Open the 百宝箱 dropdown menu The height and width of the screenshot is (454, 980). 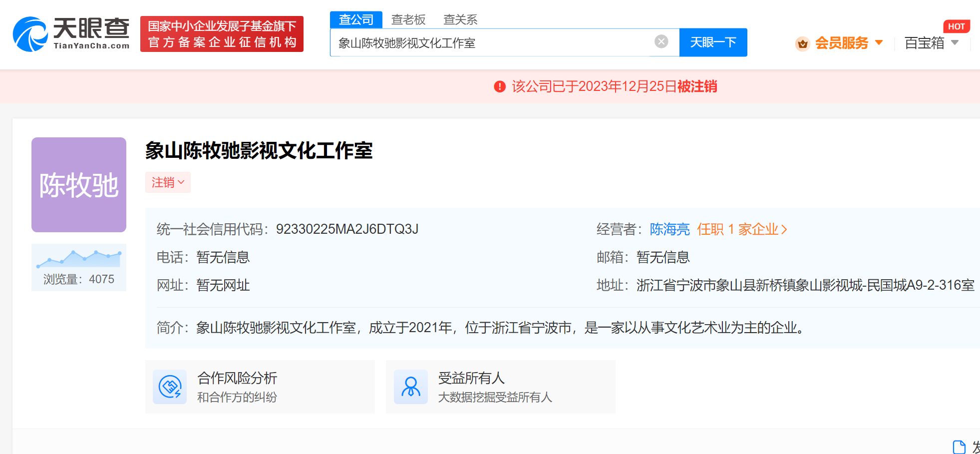pyautogui.click(x=932, y=43)
